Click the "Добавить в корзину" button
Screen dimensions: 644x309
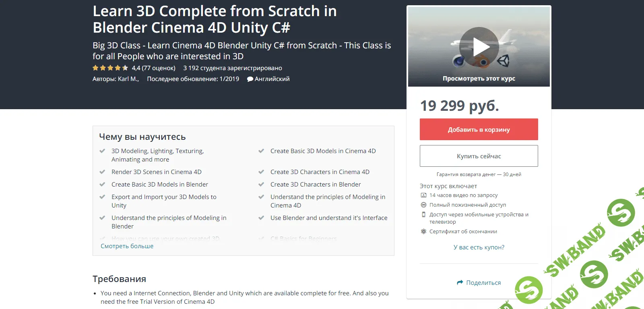pos(479,129)
